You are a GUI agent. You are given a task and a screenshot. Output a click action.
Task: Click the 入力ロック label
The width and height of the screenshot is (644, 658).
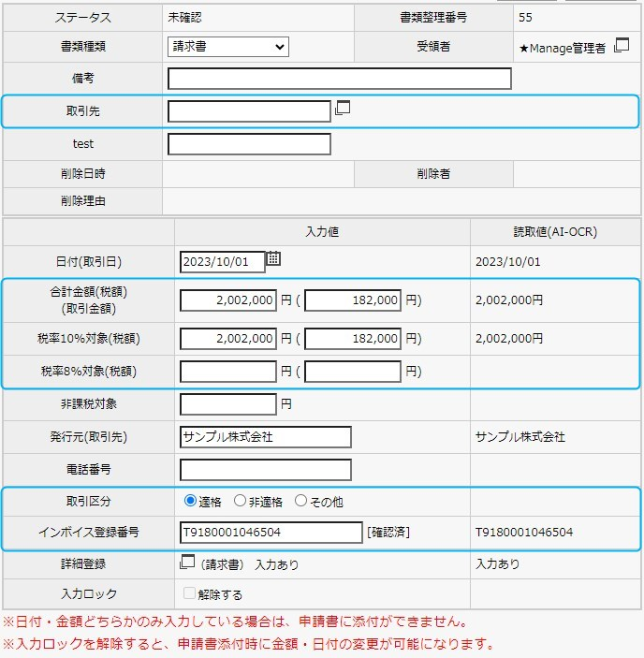89,593
